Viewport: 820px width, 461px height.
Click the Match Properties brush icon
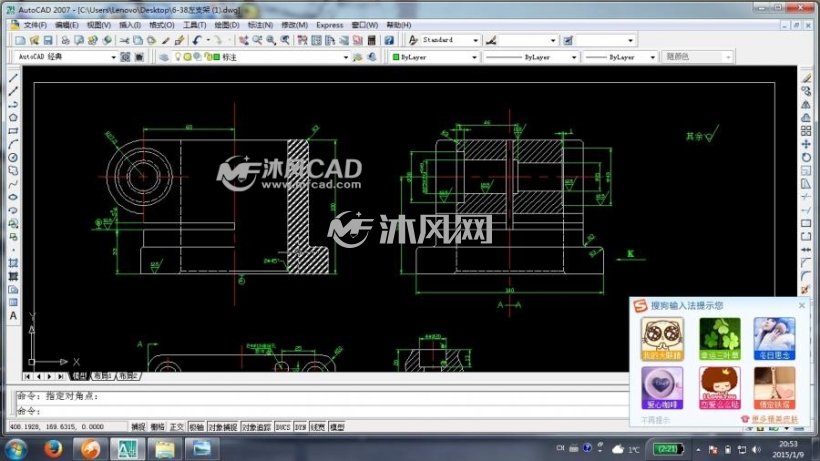[165, 40]
